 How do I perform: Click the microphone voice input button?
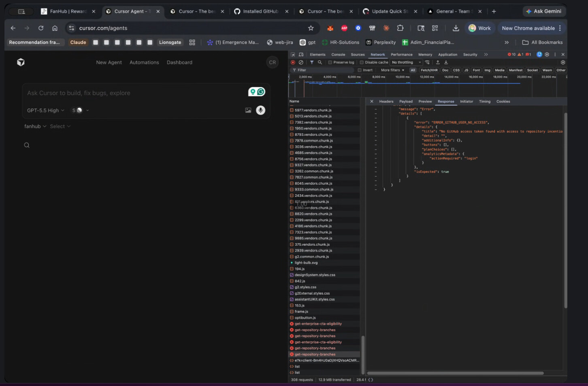coord(260,110)
